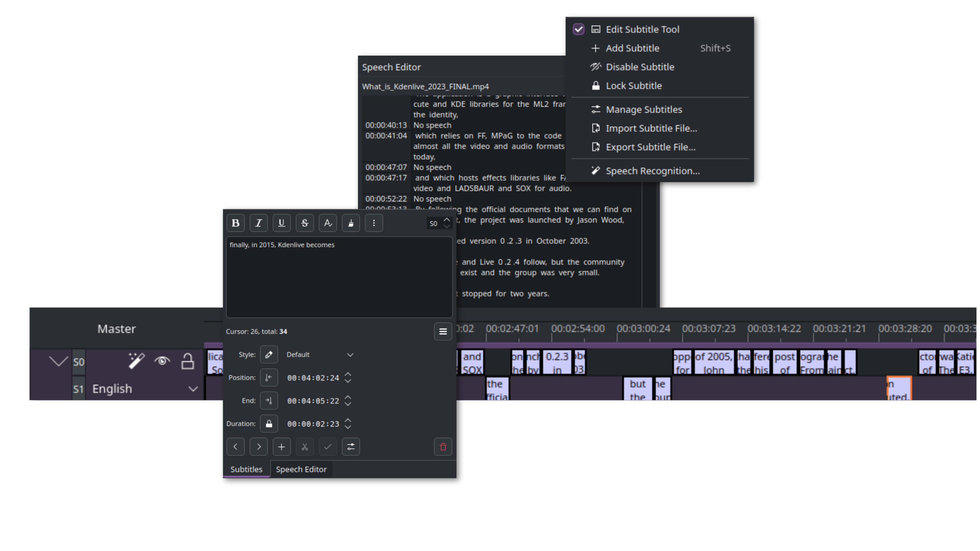Click the S1 track label
This screenshot has height=551, width=980.
point(78,389)
